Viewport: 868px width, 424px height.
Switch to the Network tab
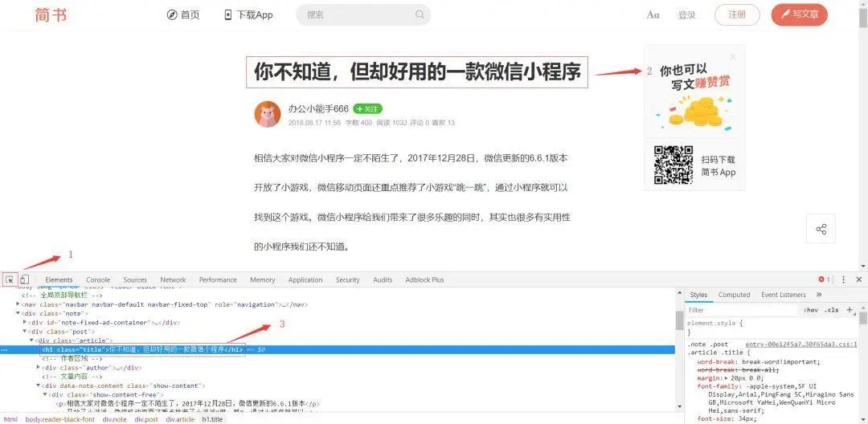[x=174, y=279]
